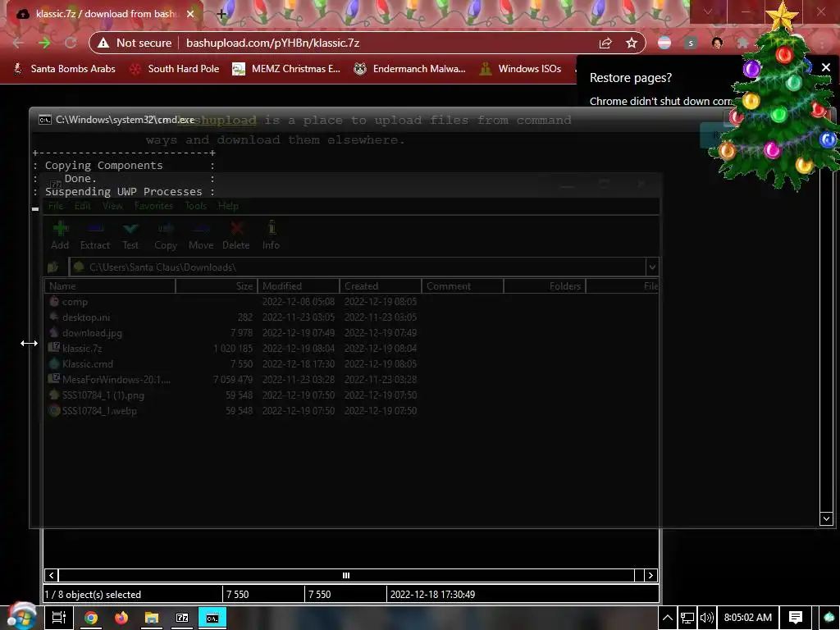The width and height of the screenshot is (840, 630).
Task: Click the Add toolbar icon in 7-Zip
Action: 60,229
